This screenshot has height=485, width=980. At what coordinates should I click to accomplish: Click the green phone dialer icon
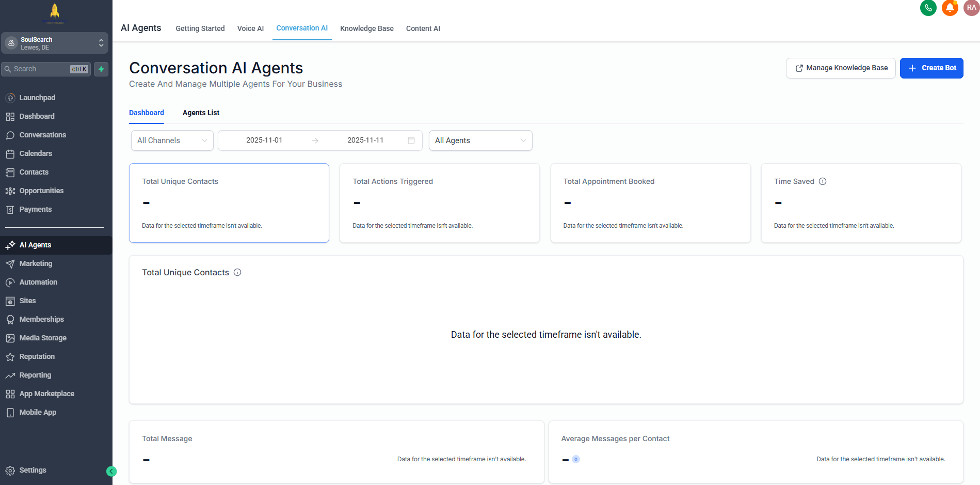click(x=928, y=8)
